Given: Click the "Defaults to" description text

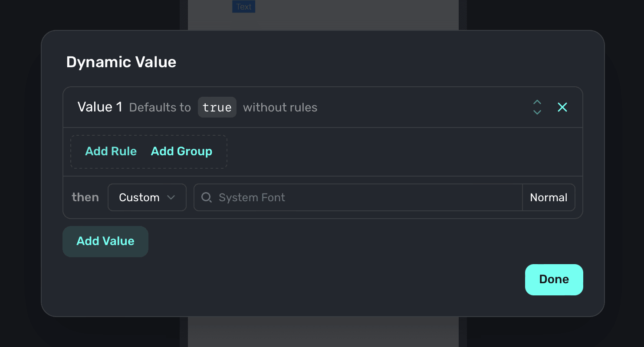Looking at the screenshot, I should point(160,108).
